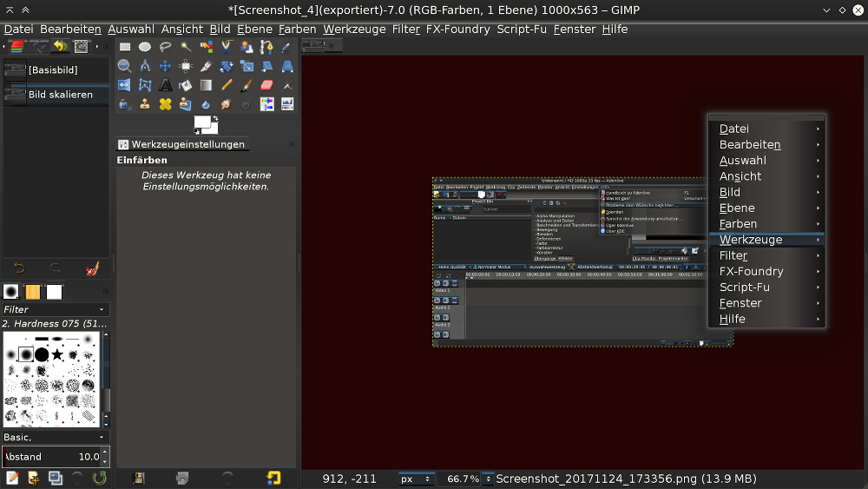Open the Hue-Saturation color tool

(x=266, y=104)
